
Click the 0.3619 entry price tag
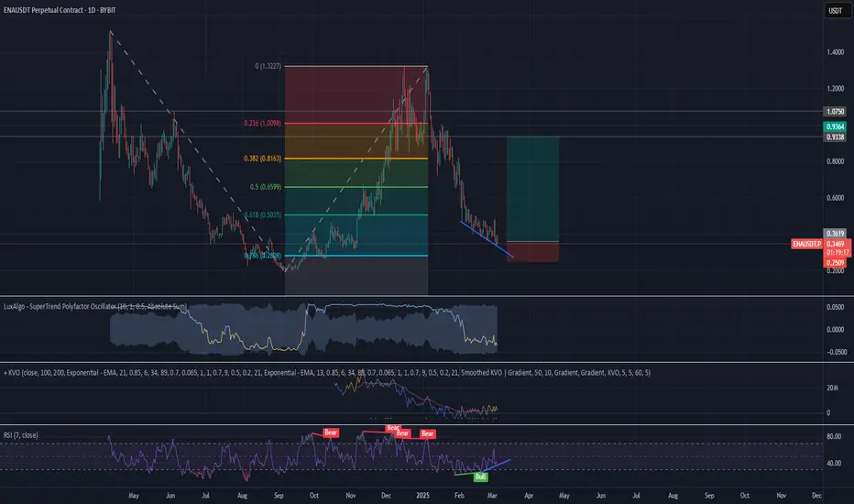pos(836,234)
